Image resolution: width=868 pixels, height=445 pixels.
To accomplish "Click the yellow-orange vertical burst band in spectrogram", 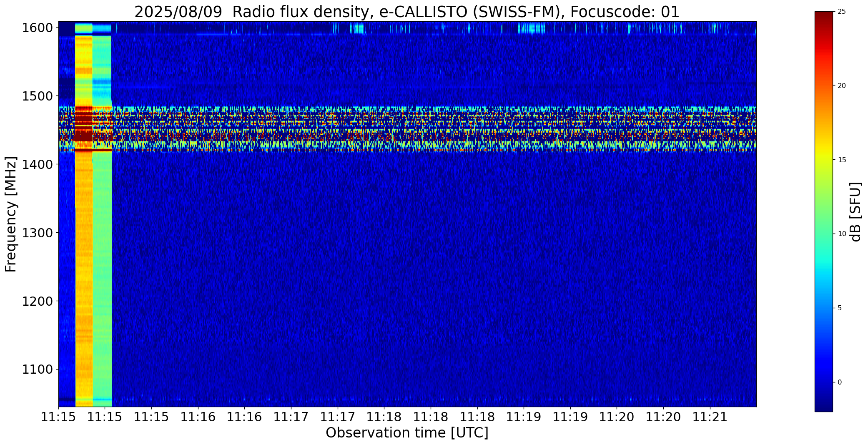I will pos(84,215).
